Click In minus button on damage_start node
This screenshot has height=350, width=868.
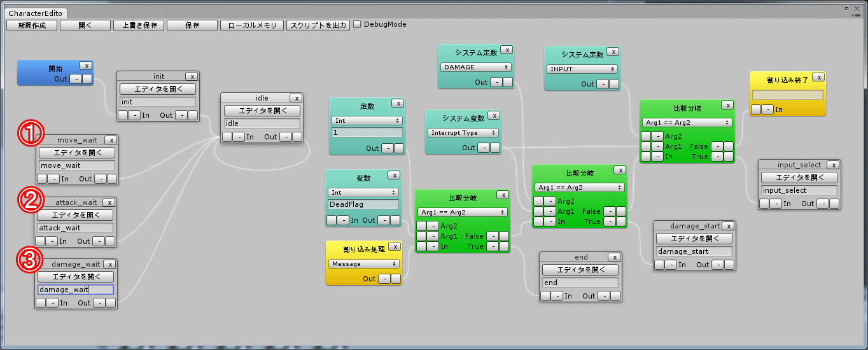(x=671, y=265)
